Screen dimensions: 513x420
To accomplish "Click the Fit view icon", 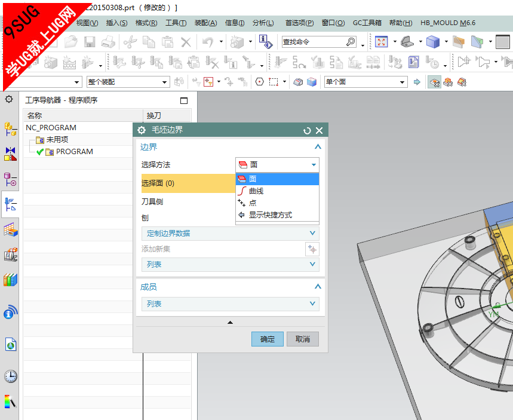I will click(x=381, y=42).
